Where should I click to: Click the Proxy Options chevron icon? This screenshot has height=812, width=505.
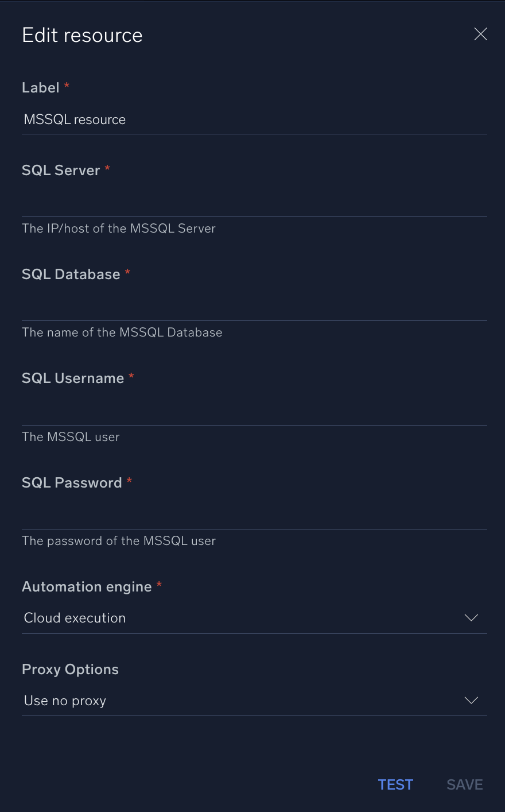coord(471,700)
